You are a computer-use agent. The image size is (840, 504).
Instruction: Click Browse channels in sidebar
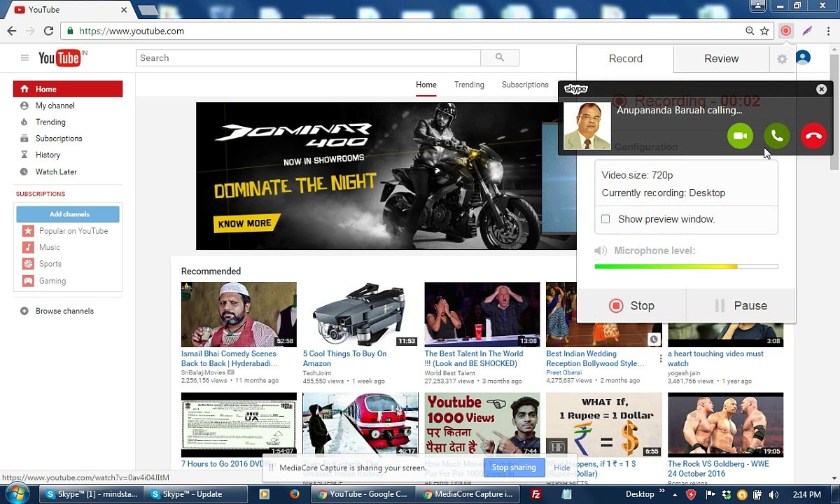[x=64, y=311]
